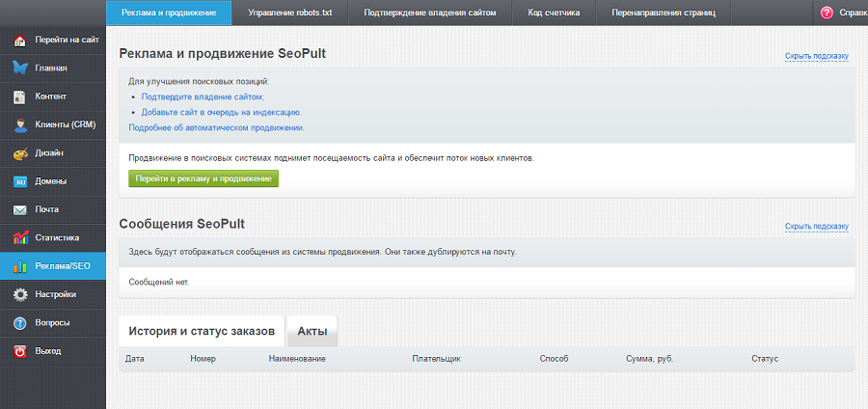
Task: Click green Перейти в рекламу и продвижение button
Action: [203, 178]
